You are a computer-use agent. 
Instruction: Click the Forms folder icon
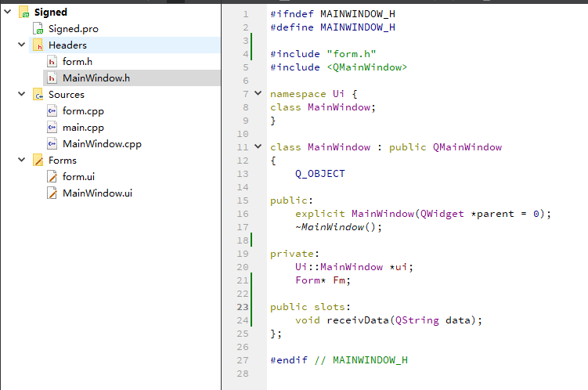(38, 160)
